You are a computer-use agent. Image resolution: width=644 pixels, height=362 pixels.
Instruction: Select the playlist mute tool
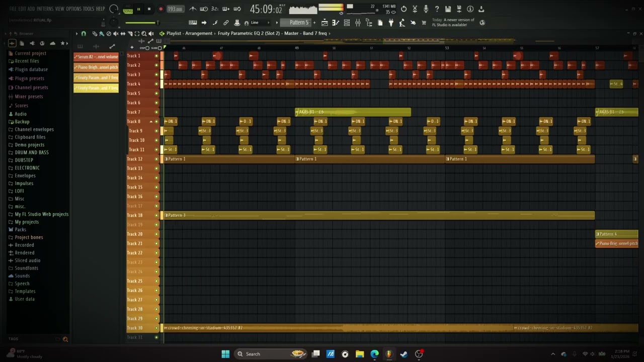[x=116, y=34]
